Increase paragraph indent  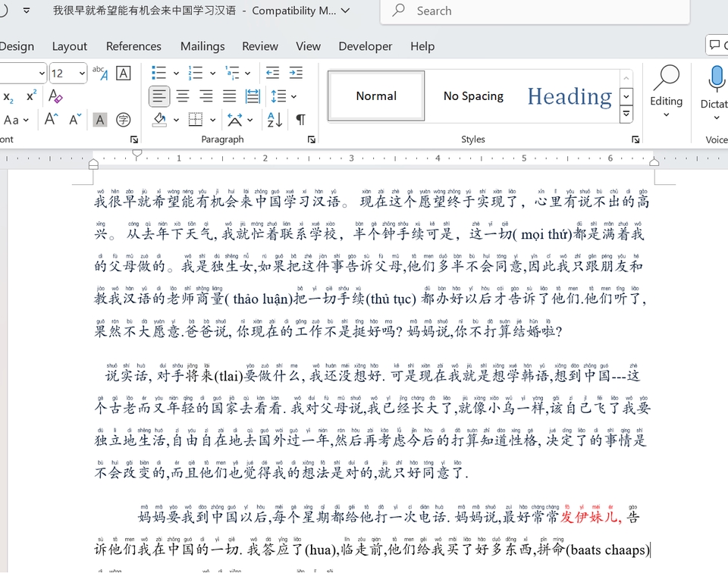click(296, 73)
